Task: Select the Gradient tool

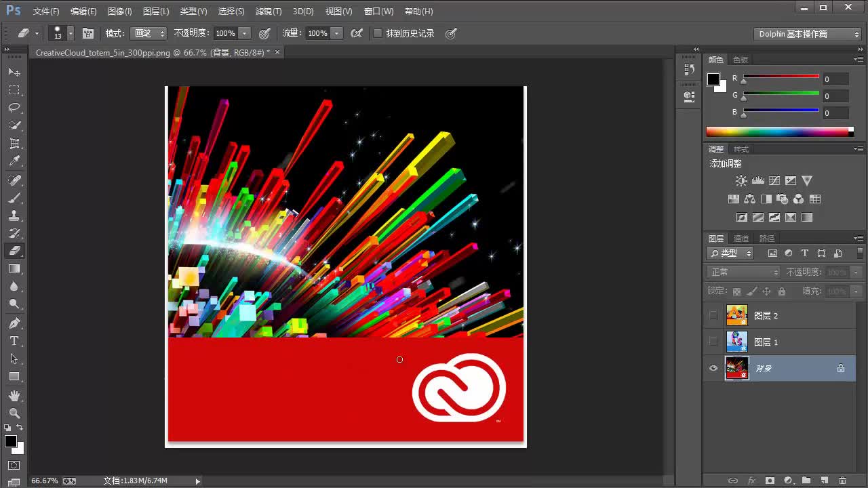Action: coord(14,268)
